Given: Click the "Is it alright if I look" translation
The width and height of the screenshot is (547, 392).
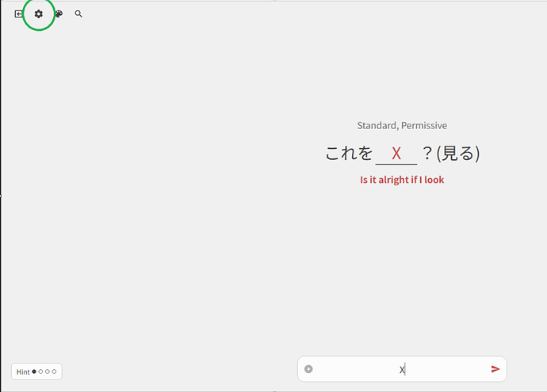Looking at the screenshot, I should [402, 180].
